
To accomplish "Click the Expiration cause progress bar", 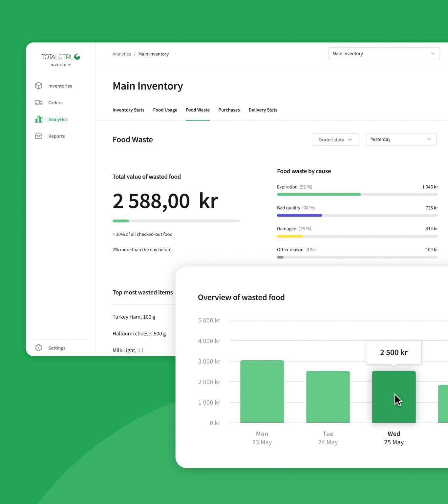I will (357, 194).
